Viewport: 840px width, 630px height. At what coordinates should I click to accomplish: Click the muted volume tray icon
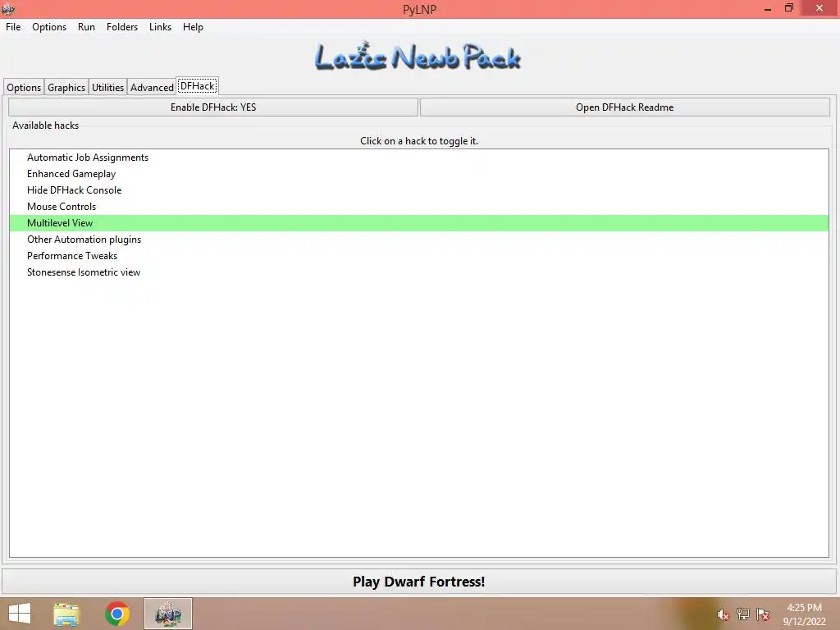click(723, 614)
